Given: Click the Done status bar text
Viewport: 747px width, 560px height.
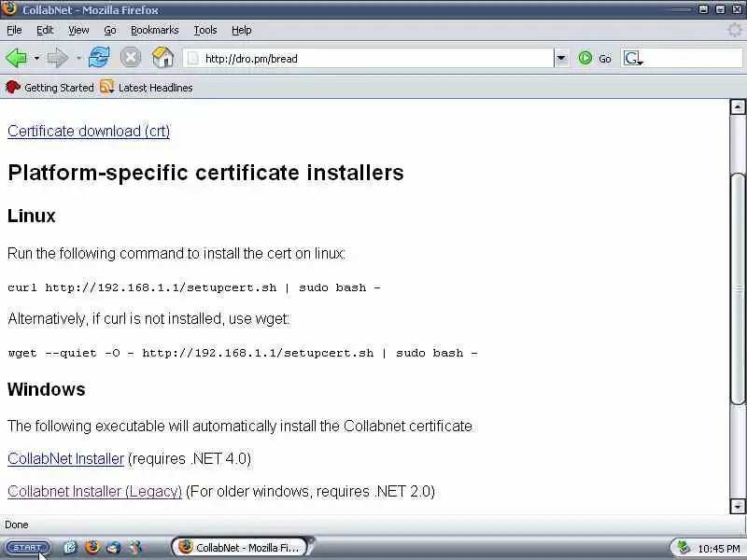Looking at the screenshot, I should 17,525.
